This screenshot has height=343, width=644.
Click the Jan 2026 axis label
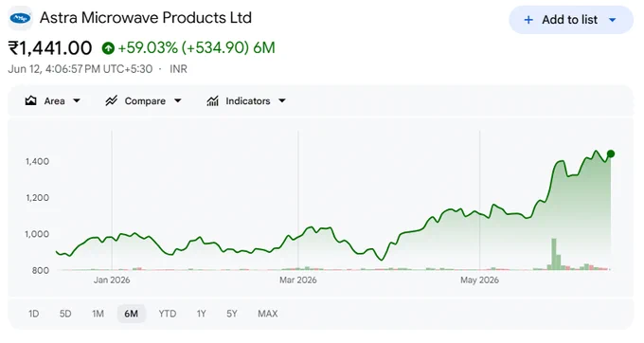[x=112, y=280]
